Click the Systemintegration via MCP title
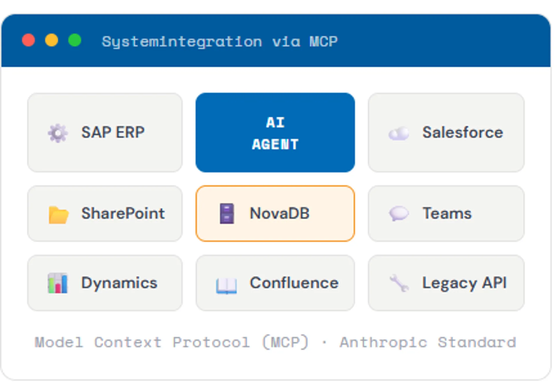 tap(219, 41)
